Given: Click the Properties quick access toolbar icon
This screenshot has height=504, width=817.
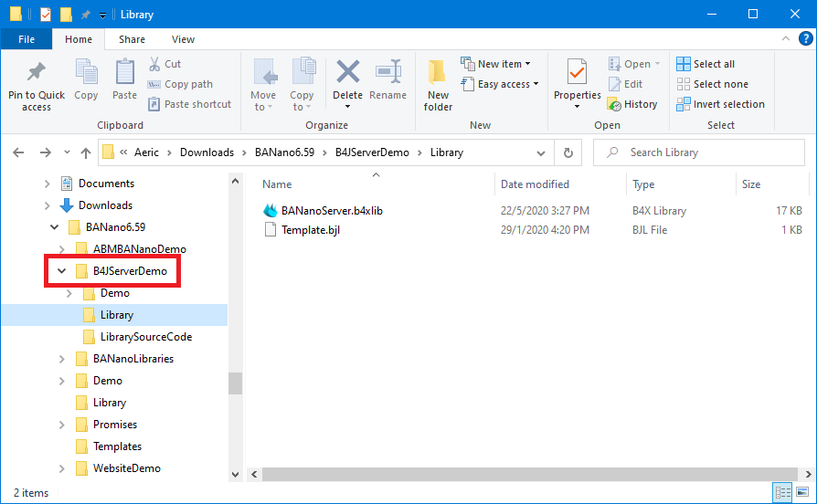Looking at the screenshot, I should click(x=46, y=15).
